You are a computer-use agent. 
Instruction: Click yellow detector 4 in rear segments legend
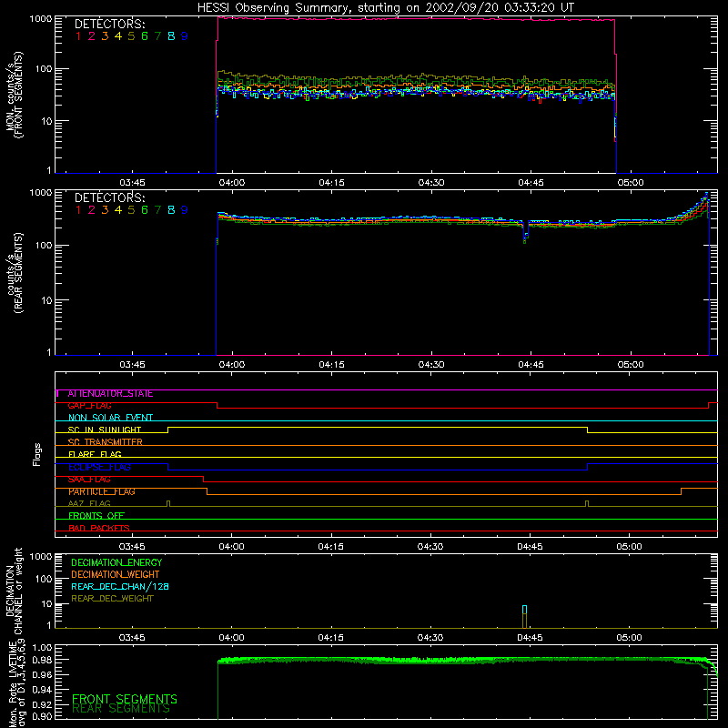point(118,210)
